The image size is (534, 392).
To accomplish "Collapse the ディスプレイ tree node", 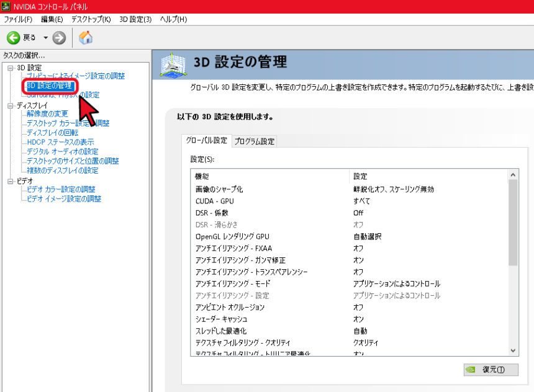I will [x=10, y=106].
